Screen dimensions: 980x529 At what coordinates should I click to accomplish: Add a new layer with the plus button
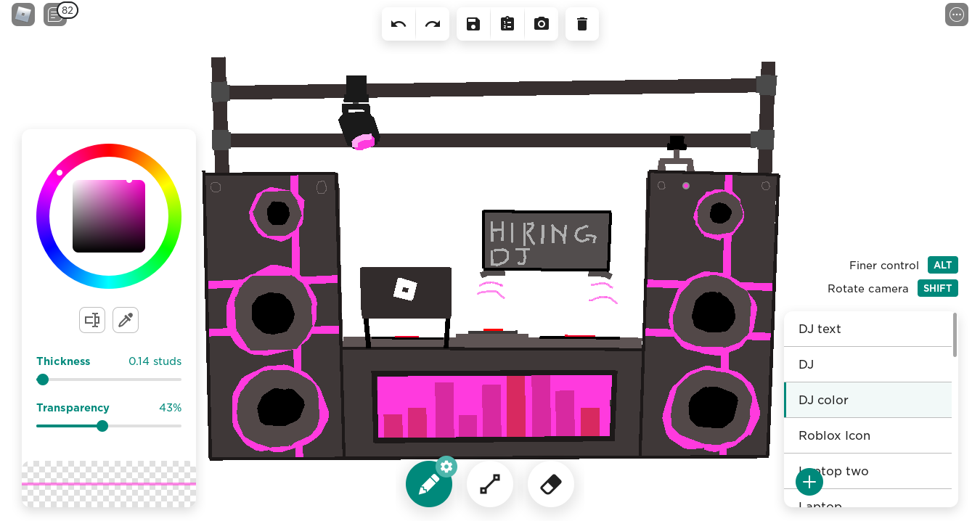point(809,481)
